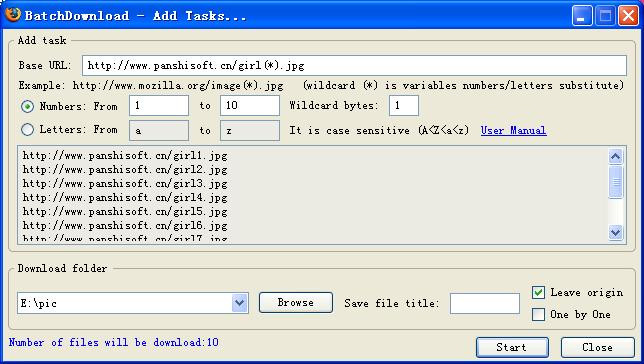The height and width of the screenshot is (364, 644).
Task: Focus the Numbers From field
Action: click(x=159, y=106)
